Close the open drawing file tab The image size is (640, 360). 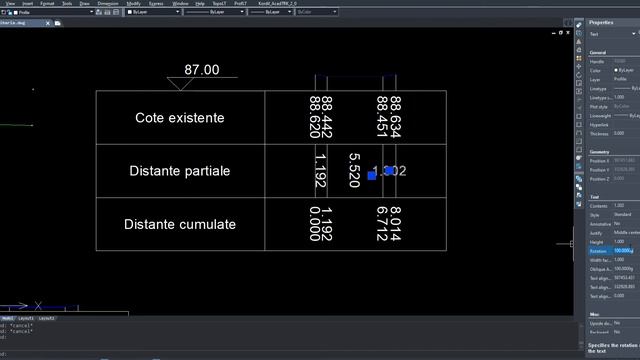[x=48, y=23]
